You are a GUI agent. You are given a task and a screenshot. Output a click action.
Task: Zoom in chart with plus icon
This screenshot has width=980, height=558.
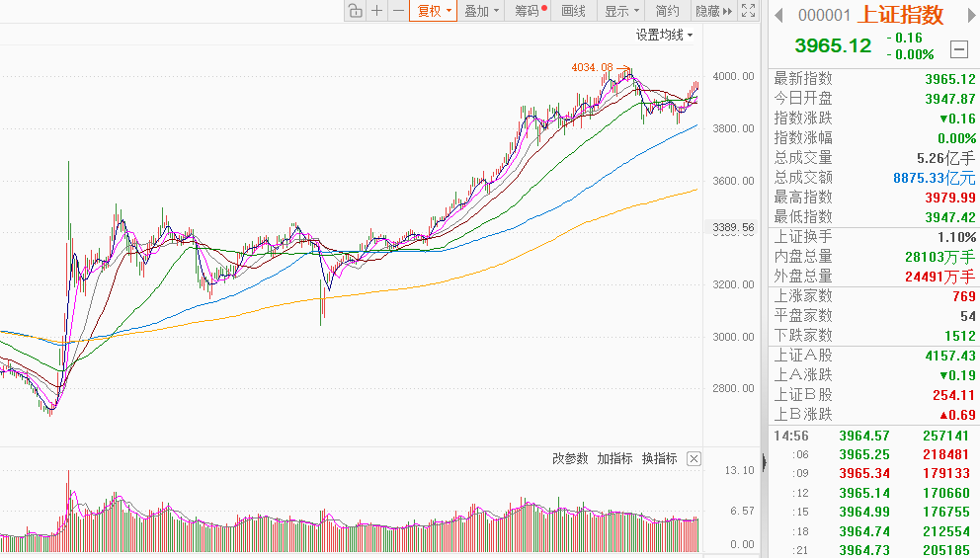[376, 11]
